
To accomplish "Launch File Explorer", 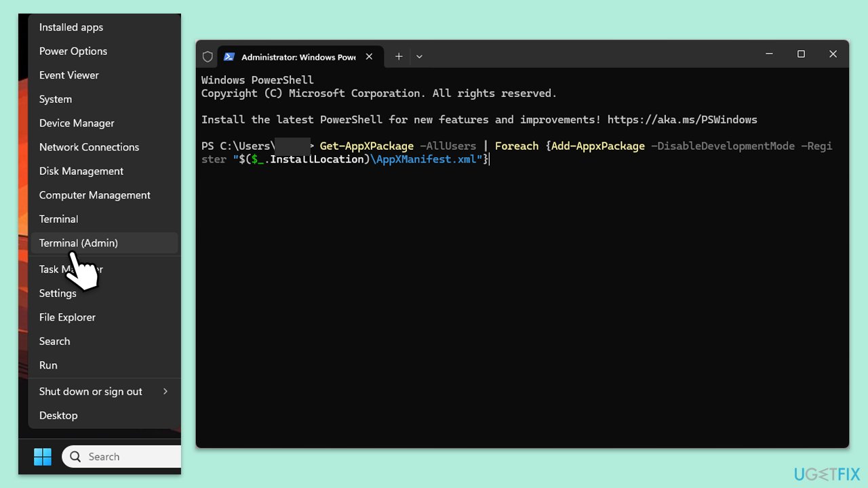I will (104, 317).
